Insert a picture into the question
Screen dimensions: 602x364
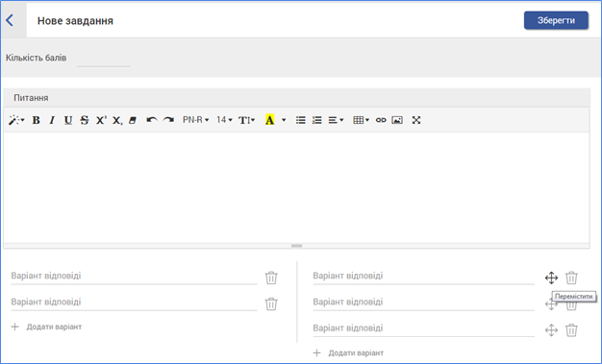[x=397, y=120]
